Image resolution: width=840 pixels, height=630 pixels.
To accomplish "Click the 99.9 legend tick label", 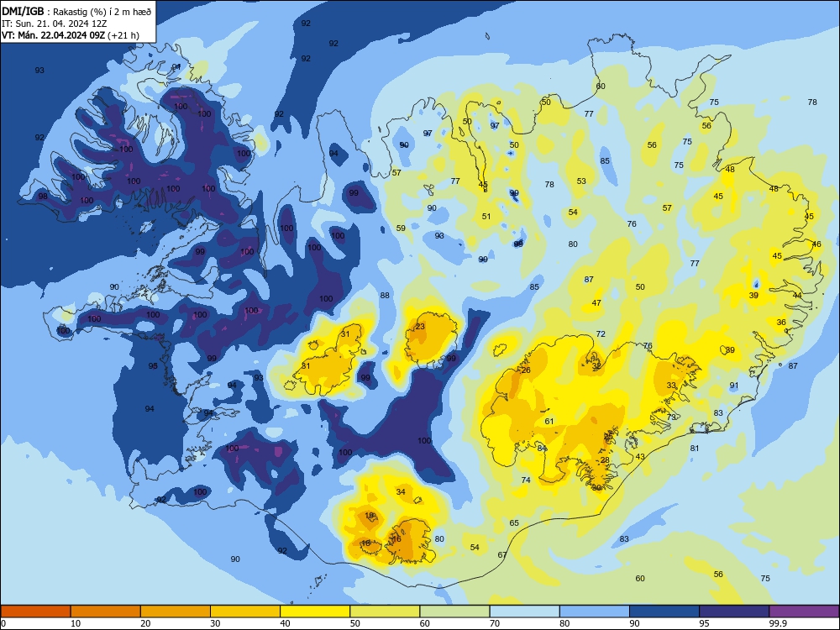I will (777, 623).
